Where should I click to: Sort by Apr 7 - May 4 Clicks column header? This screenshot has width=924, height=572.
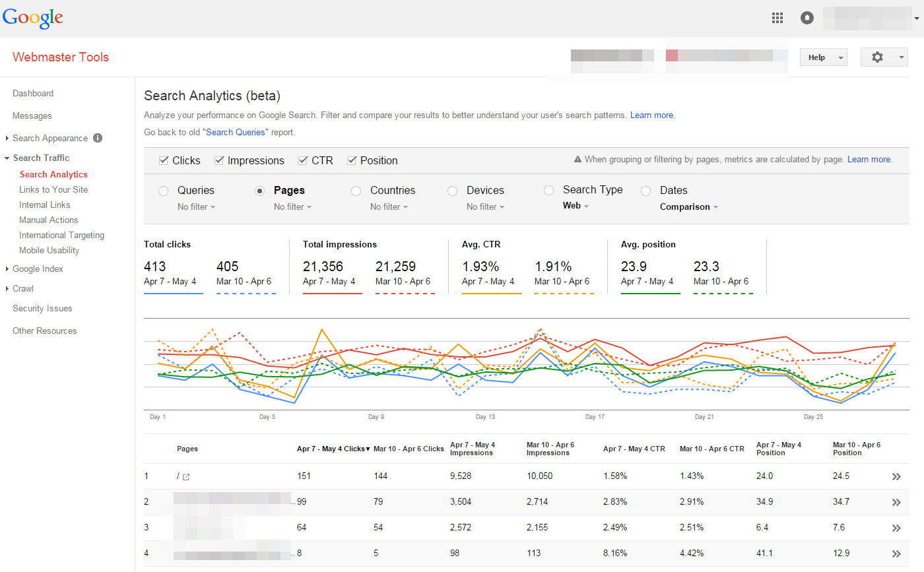coord(333,449)
